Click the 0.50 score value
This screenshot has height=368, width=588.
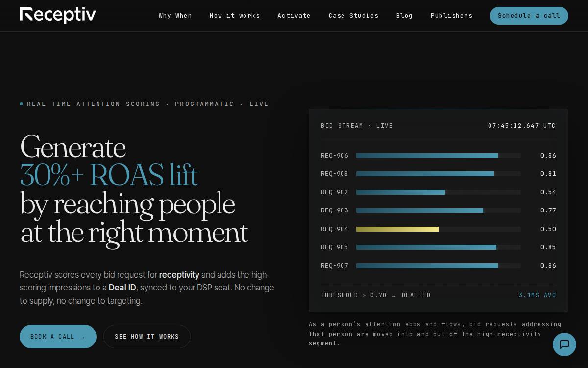[x=548, y=229]
